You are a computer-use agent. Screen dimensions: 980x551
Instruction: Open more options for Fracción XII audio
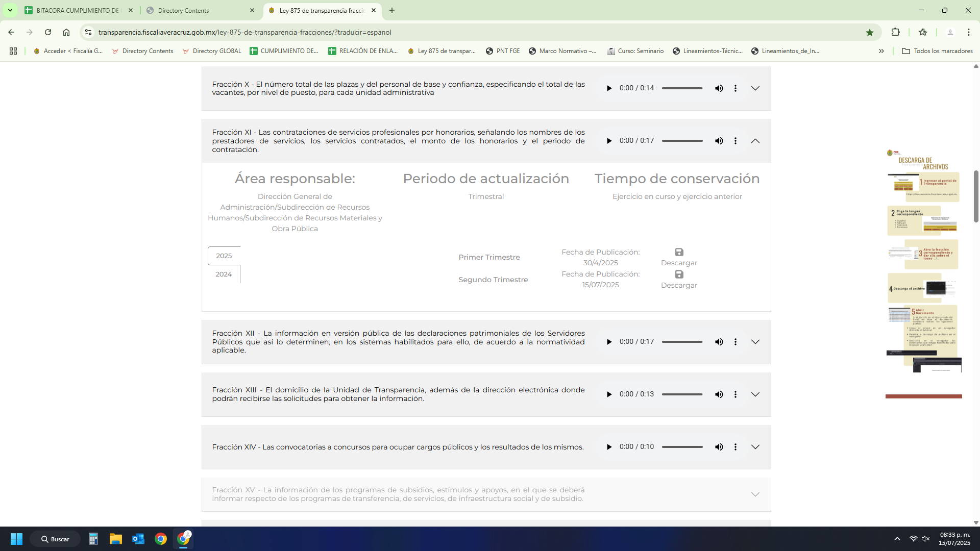pyautogui.click(x=735, y=342)
